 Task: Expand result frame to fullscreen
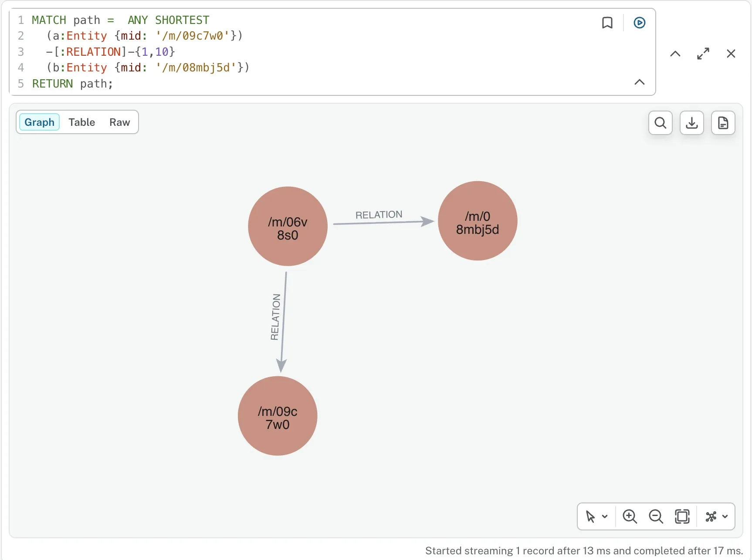coord(703,54)
